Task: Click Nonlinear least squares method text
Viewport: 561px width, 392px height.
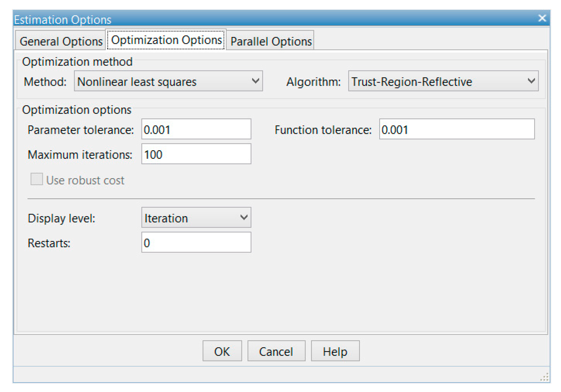Action: 137,82
